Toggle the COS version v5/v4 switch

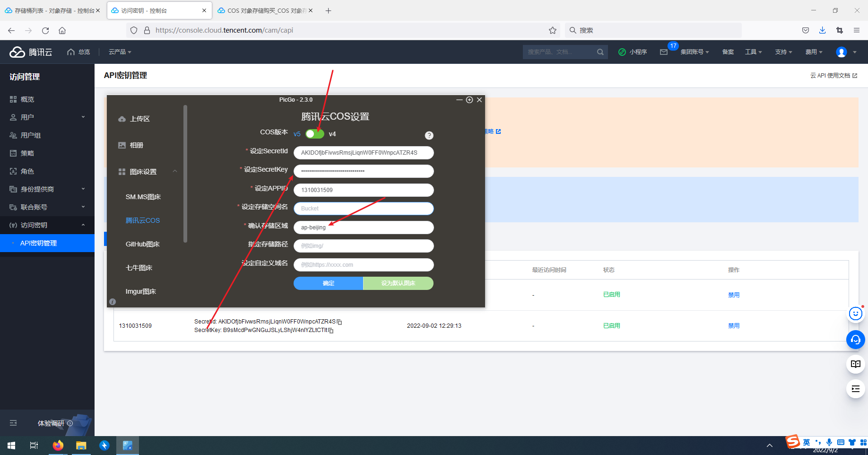pos(315,134)
